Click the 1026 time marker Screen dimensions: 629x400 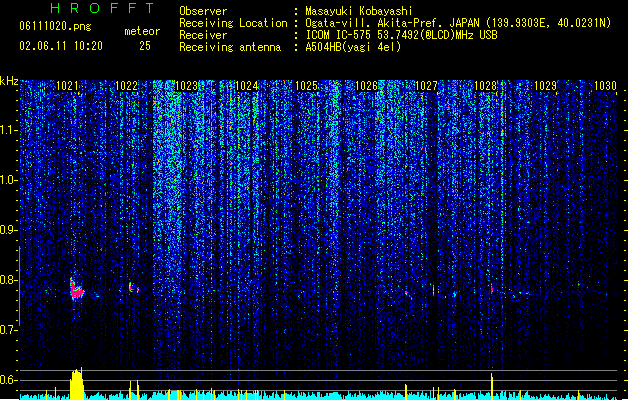point(366,86)
